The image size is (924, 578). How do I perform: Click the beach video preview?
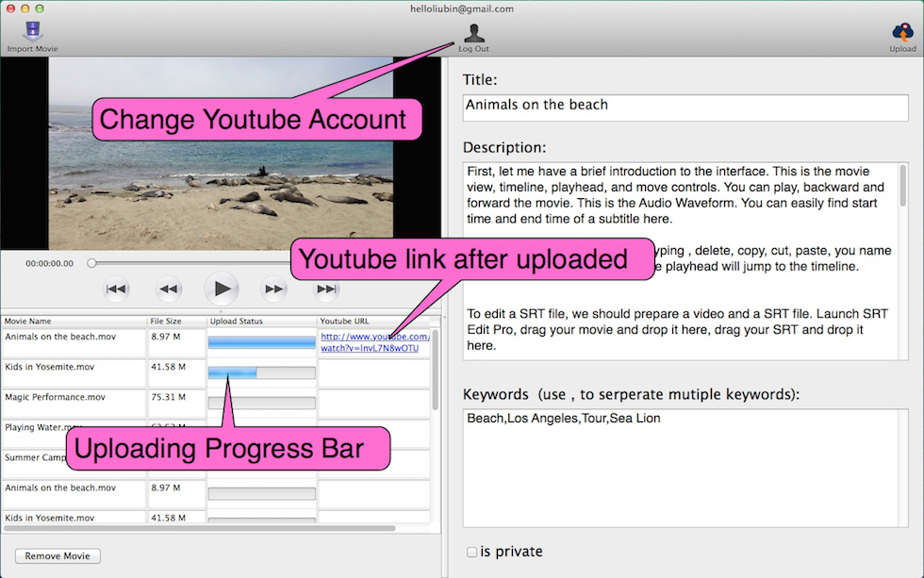tap(221, 153)
